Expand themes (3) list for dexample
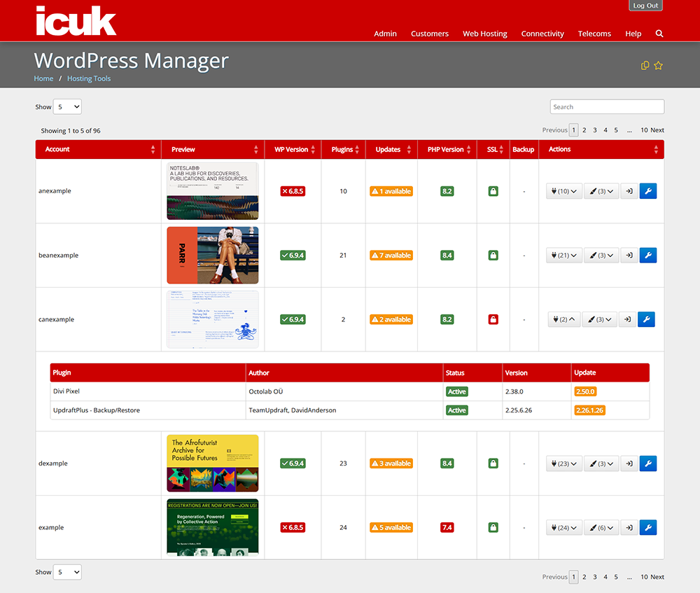Screen dimensions: 700x593 [x=601, y=463]
